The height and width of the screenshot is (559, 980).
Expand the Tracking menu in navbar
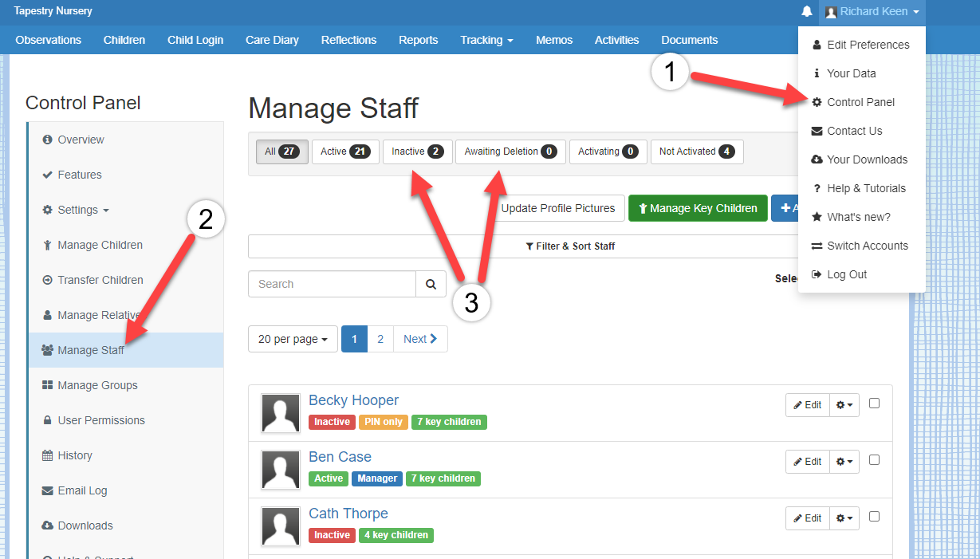tap(486, 40)
